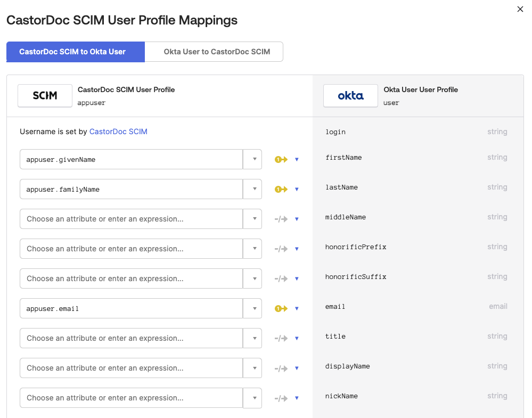532x418 pixels.
Task: Expand mapping options caret for honorificPrefix
Action: point(297,249)
